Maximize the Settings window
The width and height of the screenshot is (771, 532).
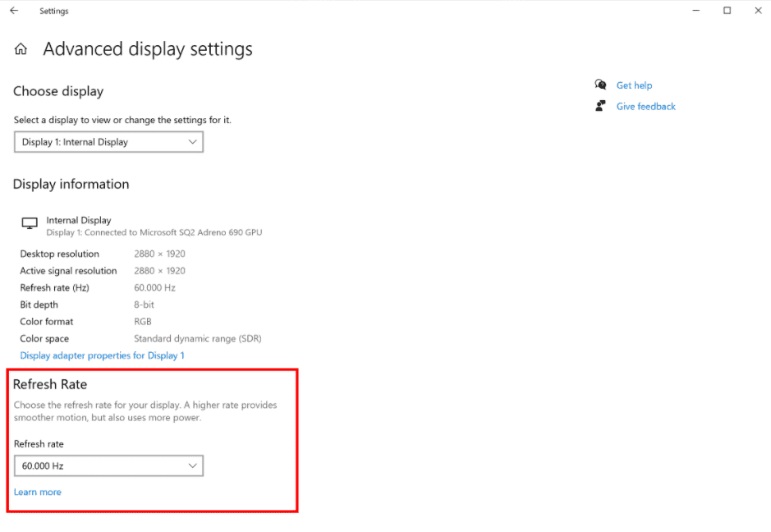(727, 11)
